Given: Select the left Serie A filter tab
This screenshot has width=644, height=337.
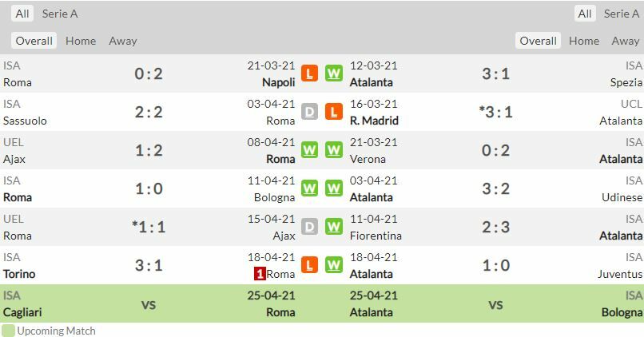Looking at the screenshot, I should click(60, 14).
